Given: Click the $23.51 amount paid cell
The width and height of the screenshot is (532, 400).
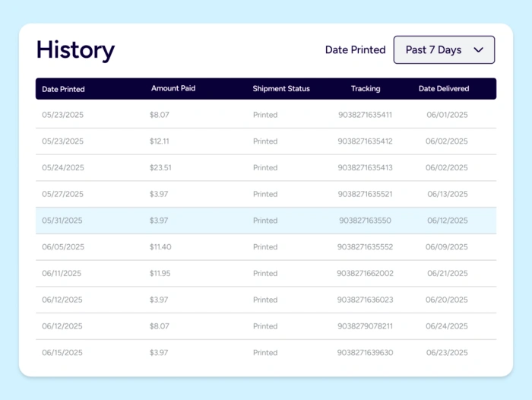Looking at the screenshot, I should (160, 168).
